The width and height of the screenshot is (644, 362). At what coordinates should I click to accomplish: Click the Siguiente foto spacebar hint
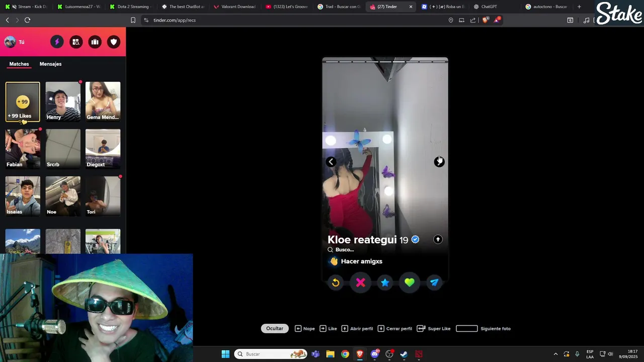(483, 328)
